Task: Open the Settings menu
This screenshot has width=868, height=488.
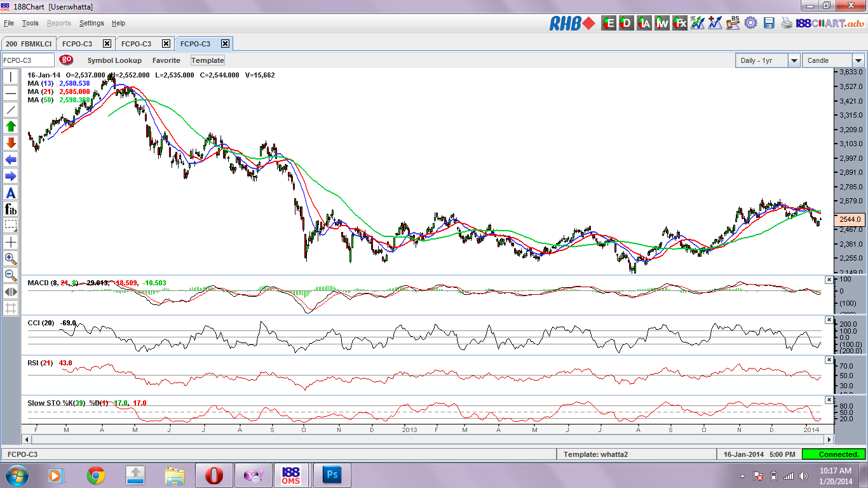Action: pos(92,23)
